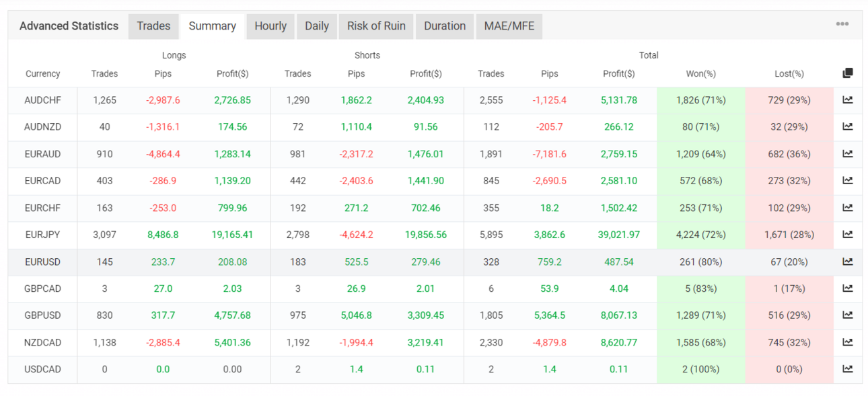Switch to the Daily tab

(x=317, y=26)
